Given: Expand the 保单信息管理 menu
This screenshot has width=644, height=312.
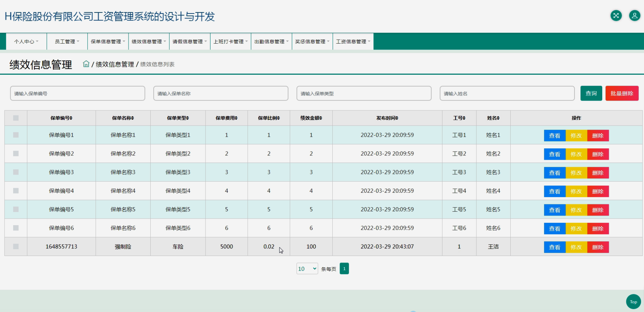Looking at the screenshot, I should [108, 42].
